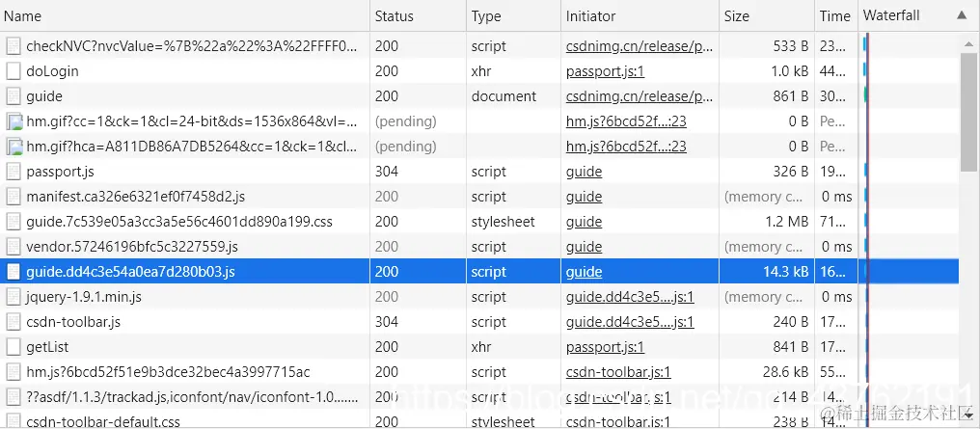Click the 304 status of csdn-toolbar.js

pos(386,322)
